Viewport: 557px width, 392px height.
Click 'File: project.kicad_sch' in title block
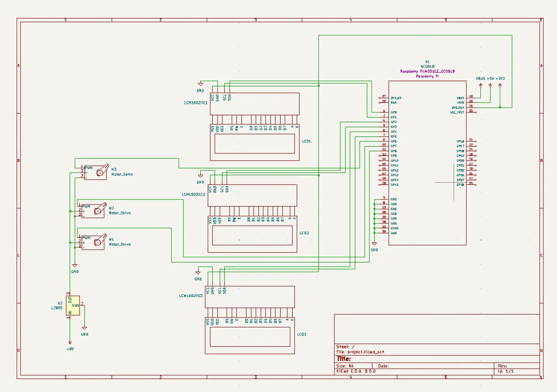coord(360,352)
